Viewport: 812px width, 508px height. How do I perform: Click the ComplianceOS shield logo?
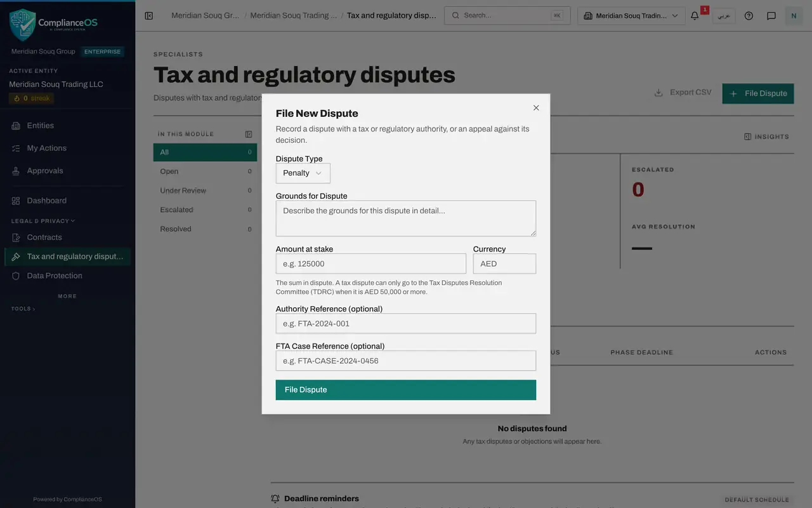pyautogui.click(x=23, y=24)
